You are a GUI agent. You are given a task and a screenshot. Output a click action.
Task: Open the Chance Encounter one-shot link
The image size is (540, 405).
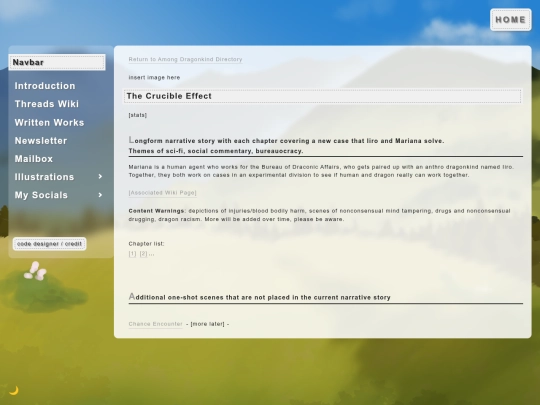click(155, 324)
